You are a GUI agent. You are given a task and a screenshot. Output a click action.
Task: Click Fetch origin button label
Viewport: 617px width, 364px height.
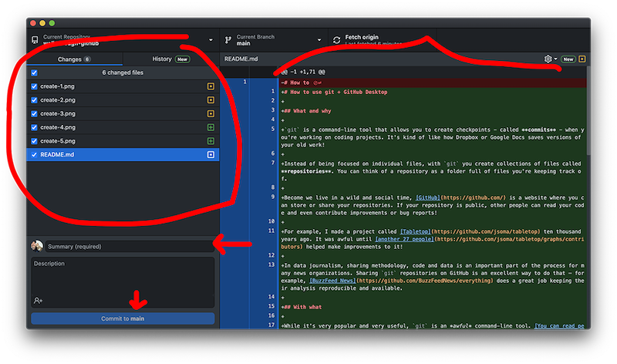pos(362,37)
